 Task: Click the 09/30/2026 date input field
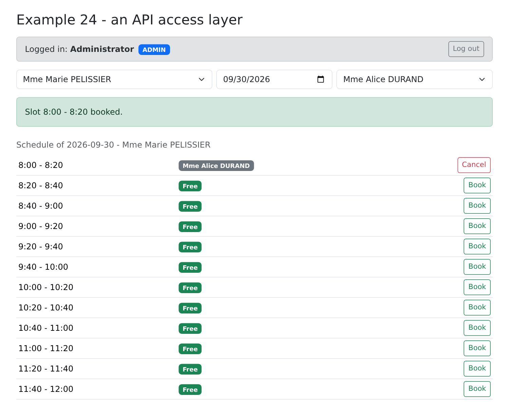pyautogui.click(x=274, y=79)
